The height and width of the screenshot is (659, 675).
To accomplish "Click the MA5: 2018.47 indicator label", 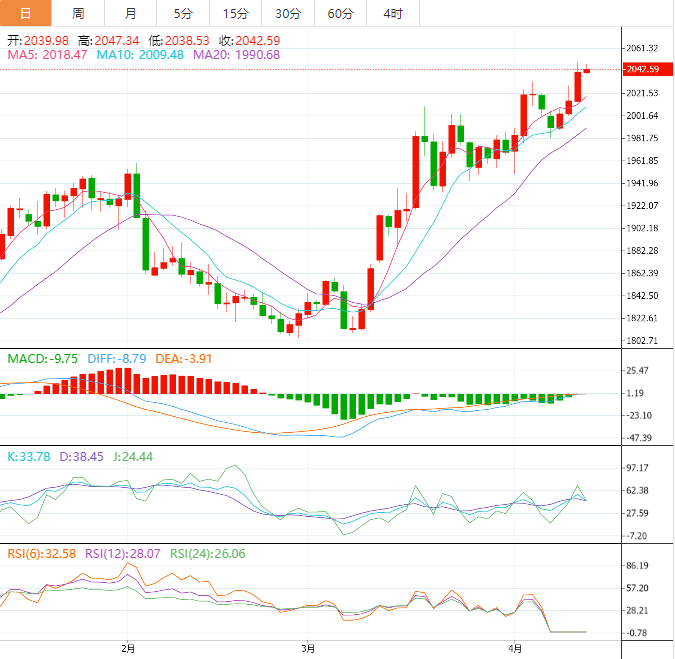I will click(x=47, y=55).
